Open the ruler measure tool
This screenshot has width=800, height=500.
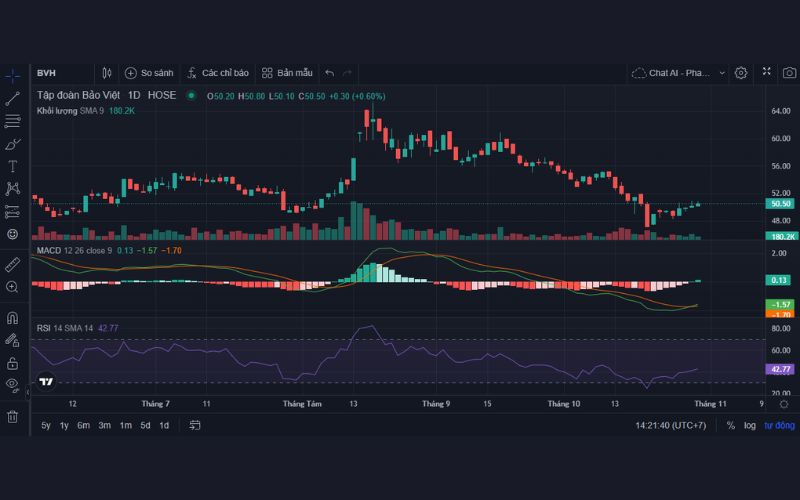13,264
